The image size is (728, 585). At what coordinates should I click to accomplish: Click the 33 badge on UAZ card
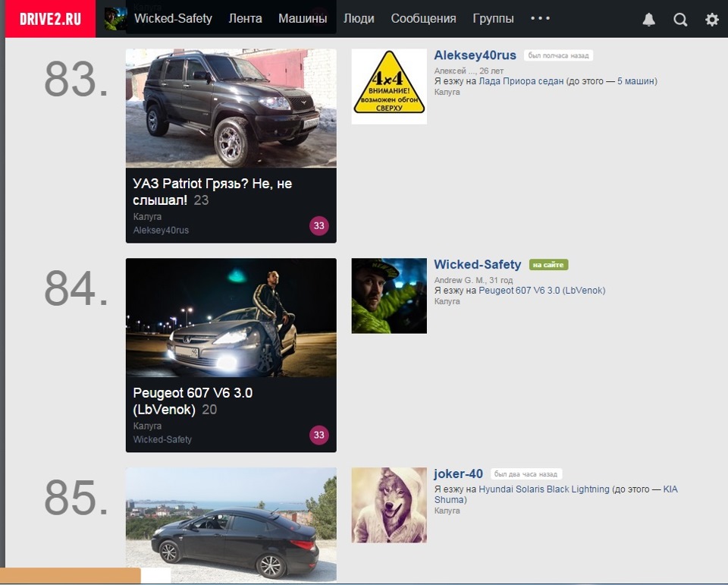point(319,226)
